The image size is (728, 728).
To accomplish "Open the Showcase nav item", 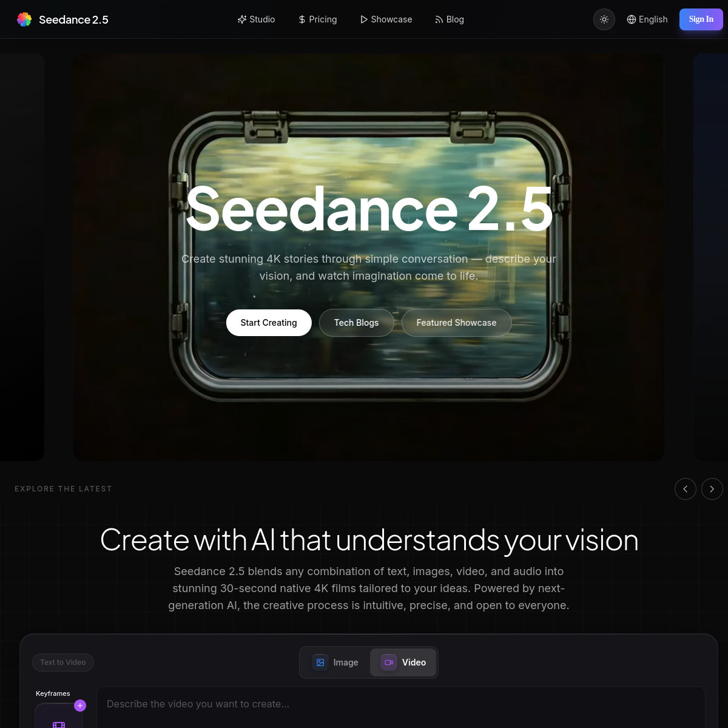I will coord(386,19).
